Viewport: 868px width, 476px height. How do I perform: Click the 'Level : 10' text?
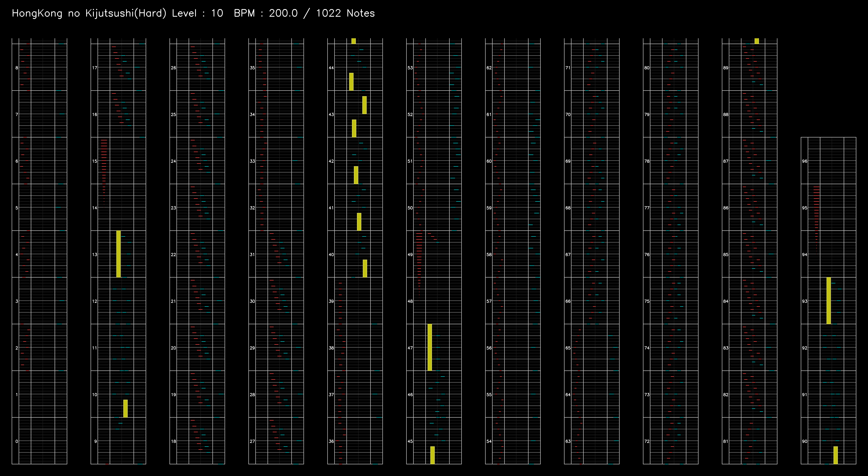pyautogui.click(x=198, y=13)
